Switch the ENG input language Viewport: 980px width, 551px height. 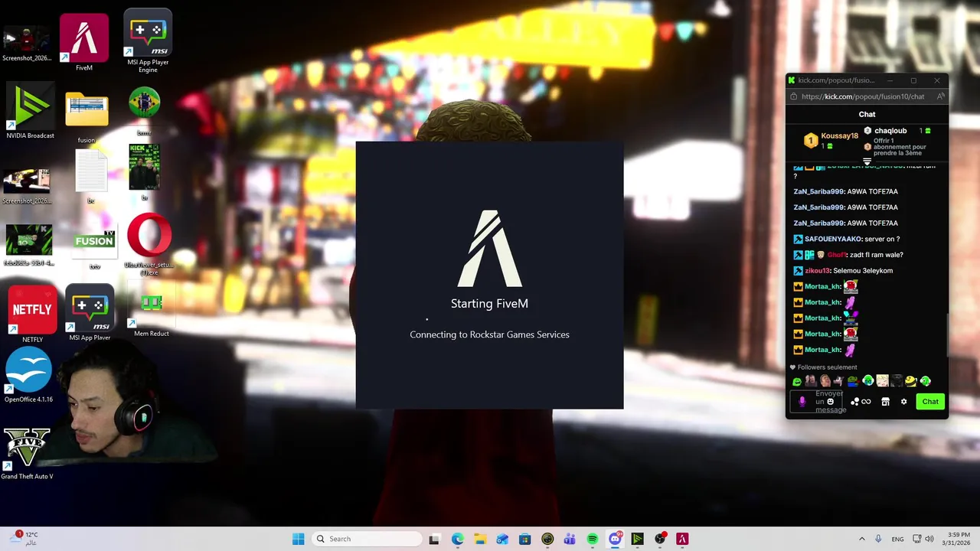click(x=897, y=539)
